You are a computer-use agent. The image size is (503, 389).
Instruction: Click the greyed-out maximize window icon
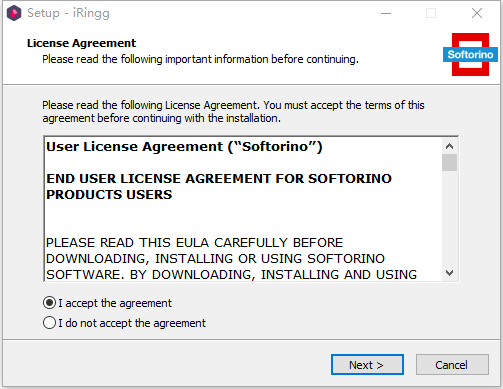click(x=431, y=13)
